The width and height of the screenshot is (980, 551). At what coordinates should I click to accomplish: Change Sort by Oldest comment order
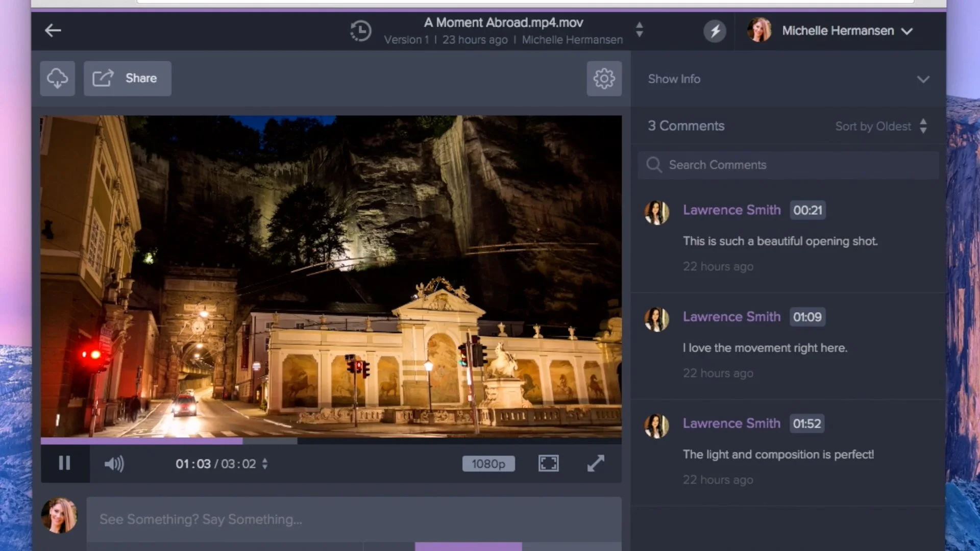(881, 126)
